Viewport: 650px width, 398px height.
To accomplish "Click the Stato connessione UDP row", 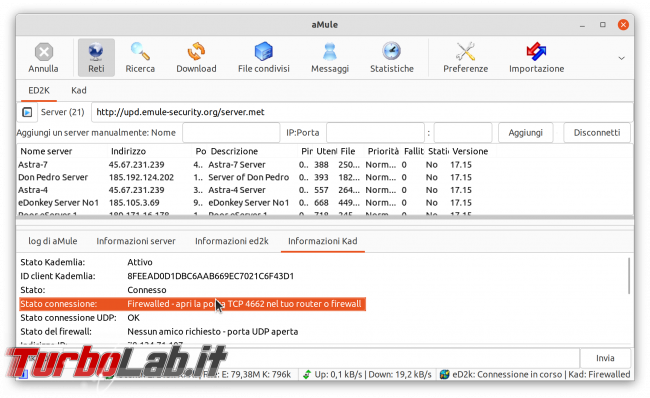I will (80, 318).
